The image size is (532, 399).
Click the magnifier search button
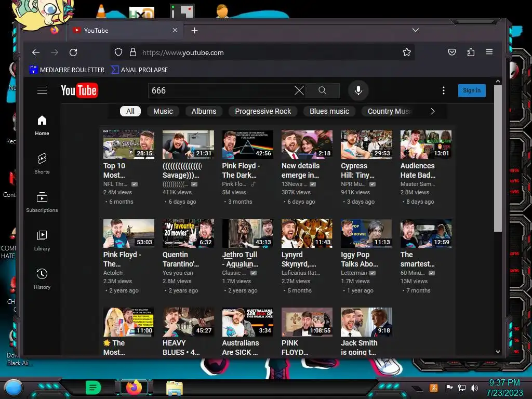tap(322, 90)
